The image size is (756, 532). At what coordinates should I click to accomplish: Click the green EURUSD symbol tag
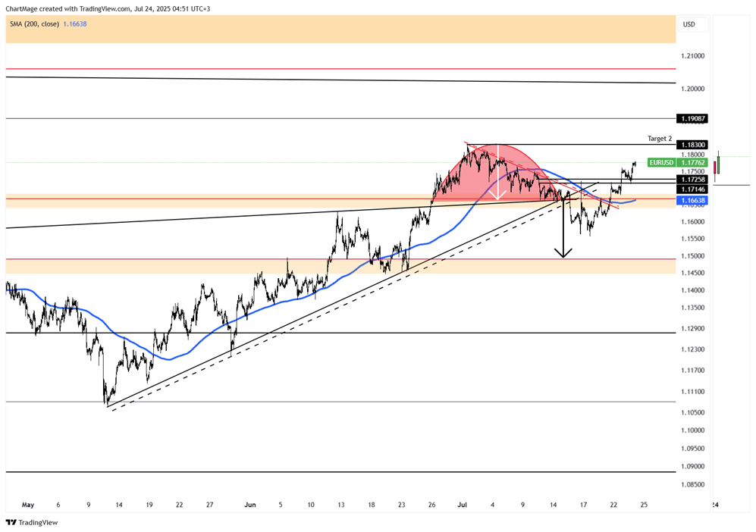click(x=662, y=162)
